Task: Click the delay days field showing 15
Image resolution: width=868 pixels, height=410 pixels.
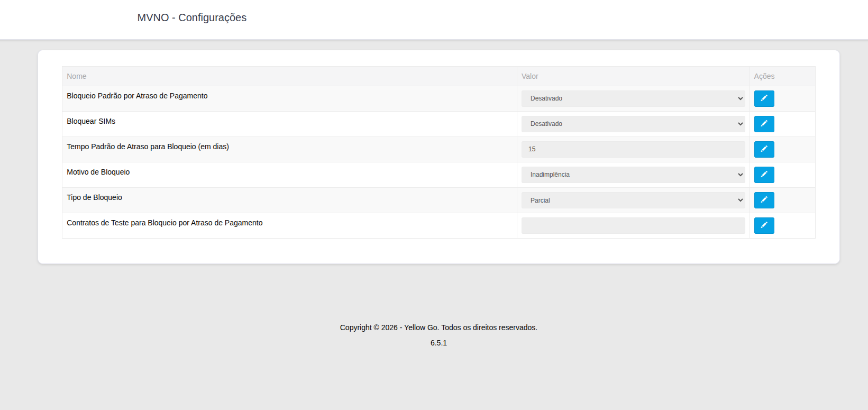Action: [x=633, y=149]
